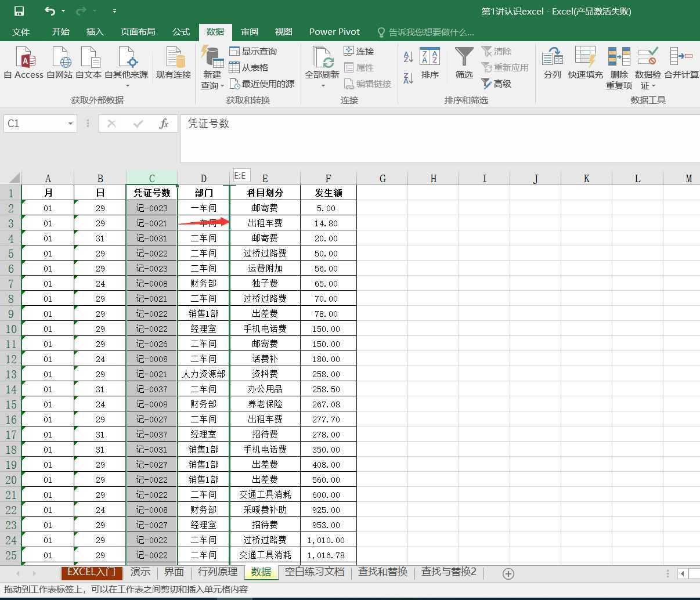The image size is (700, 600).
Task: Click the 高级 advanced filter button
Action: [x=497, y=84]
